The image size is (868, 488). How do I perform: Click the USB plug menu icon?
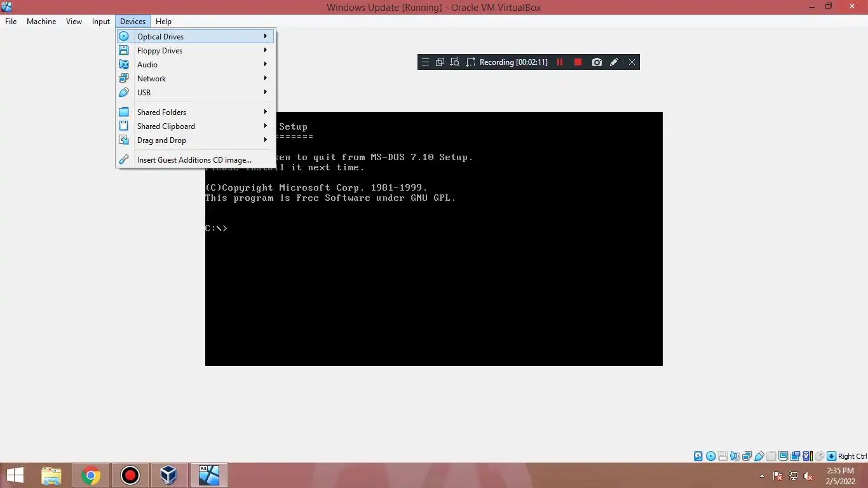tap(124, 92)
